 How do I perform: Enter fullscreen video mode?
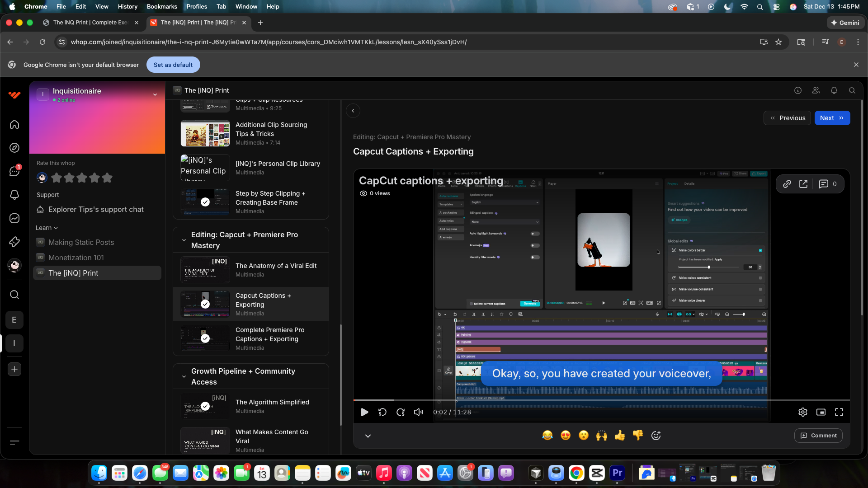tap(839, 412)
